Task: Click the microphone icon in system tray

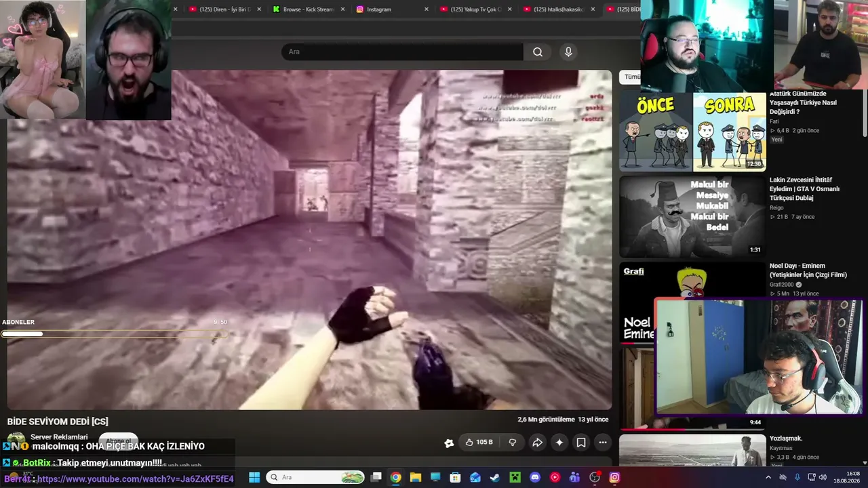Action: (x=797, y=477)
